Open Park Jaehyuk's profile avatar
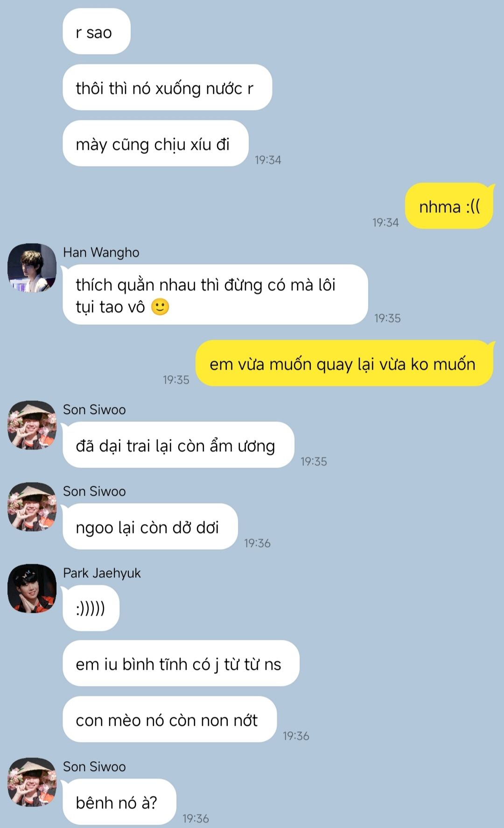This screenshot has height=828, width=504. 32,588
